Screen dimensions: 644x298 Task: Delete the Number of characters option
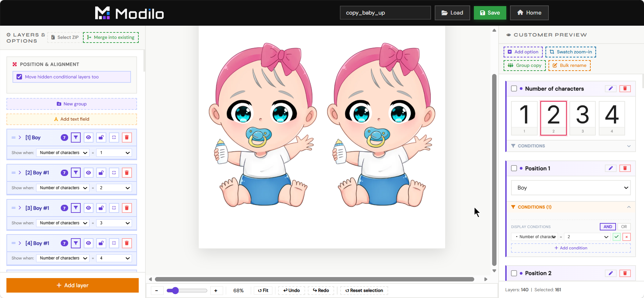(625, 89)
